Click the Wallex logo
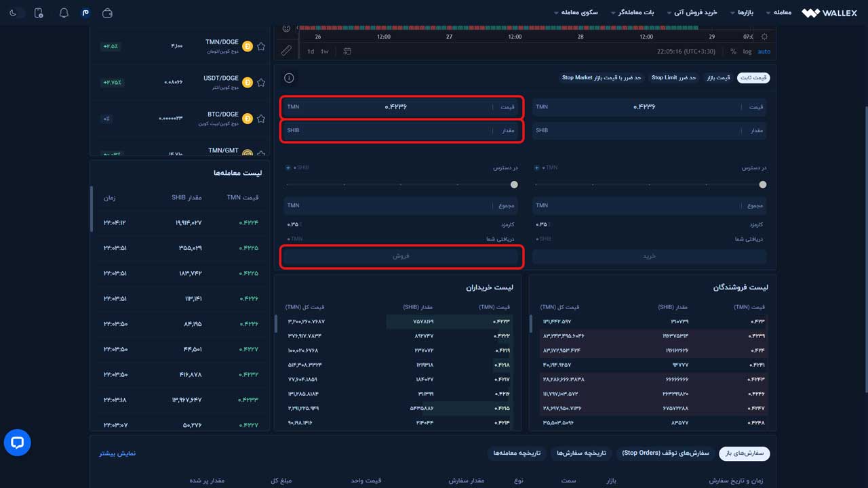The width and height of the screenshot is (868, 488). (x=829, y=13)
